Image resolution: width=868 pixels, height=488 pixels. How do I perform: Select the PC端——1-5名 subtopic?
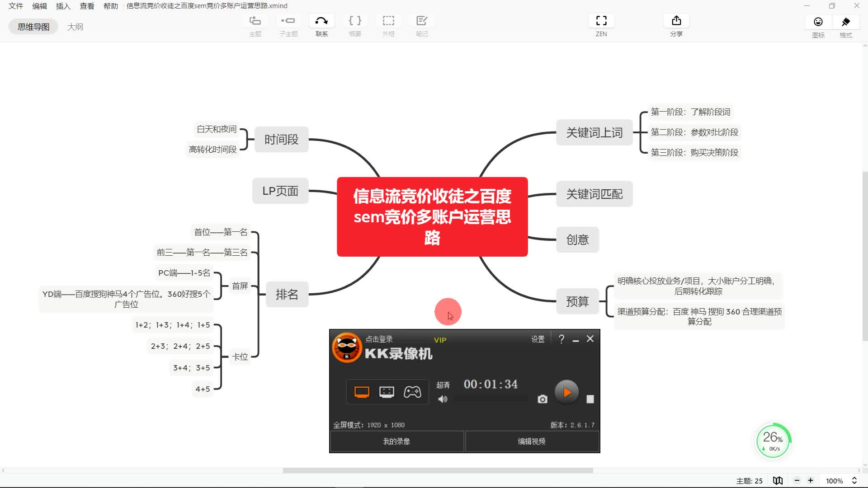click(184, 273)
